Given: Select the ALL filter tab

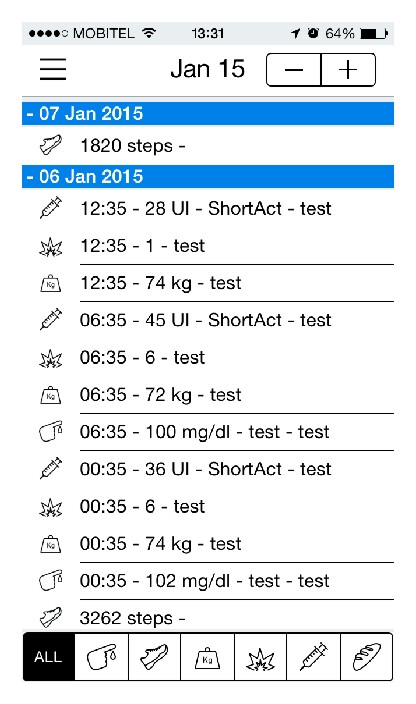Looking at the screenshot, I should pyautogui.click(x=48, y=657).
